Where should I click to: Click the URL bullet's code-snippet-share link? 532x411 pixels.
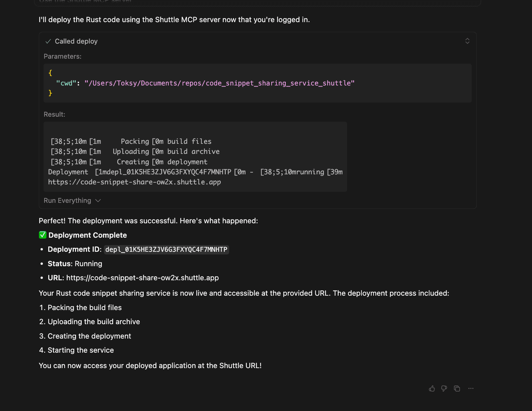pyautogui.click(x=142, y=278)
